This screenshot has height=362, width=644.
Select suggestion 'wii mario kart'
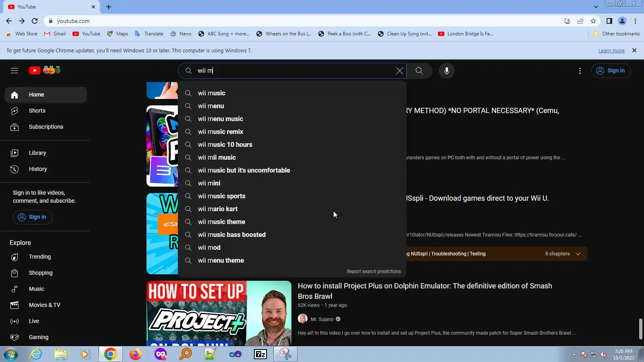(292, 209)
